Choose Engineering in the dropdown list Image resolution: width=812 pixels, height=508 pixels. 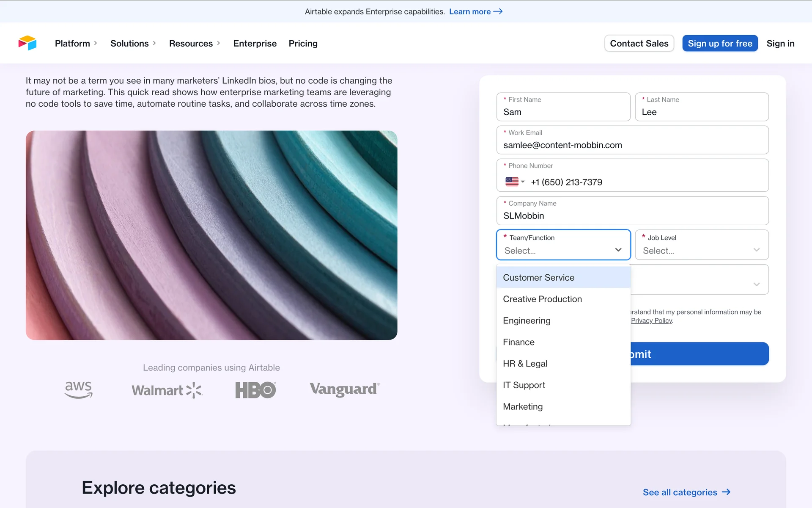coord(527,320)
